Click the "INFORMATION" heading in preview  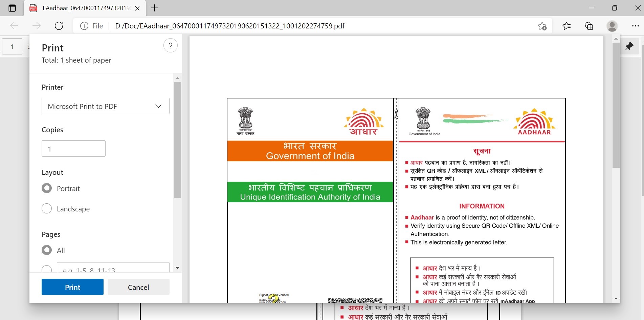pos(482,206)
